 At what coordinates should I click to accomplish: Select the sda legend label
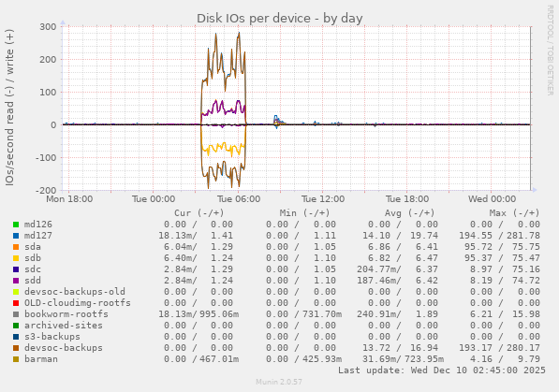pyautogui.click(x=33, y=247)
